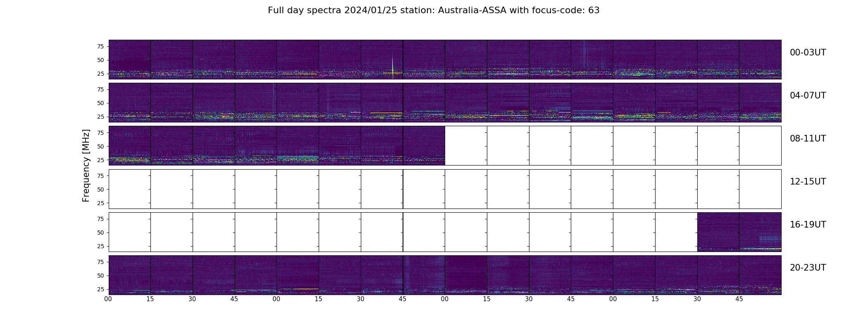
Task: Click the first blank white panel in the 08-11UT row
Action: coord(466,146)
